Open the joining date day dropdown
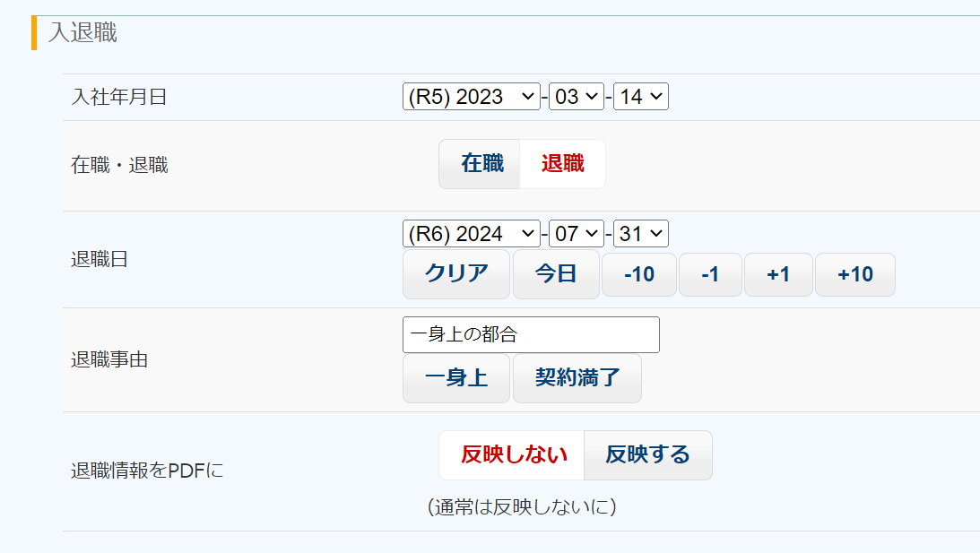Image resolution: width=980 pixels, height=553 pixels. pos(640,97)
